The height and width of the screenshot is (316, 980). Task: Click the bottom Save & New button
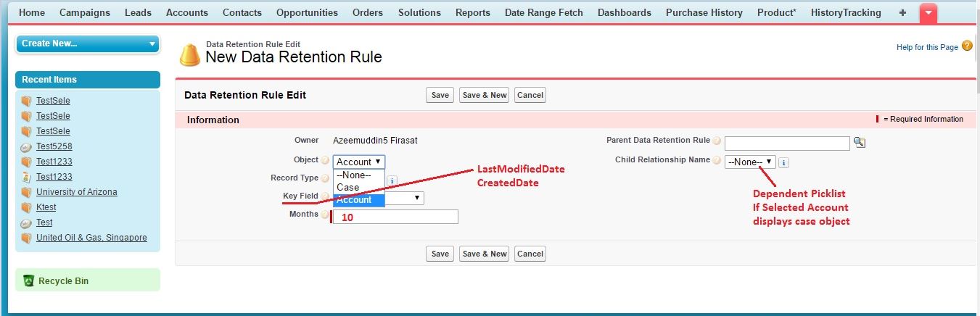tap(485, 254)
